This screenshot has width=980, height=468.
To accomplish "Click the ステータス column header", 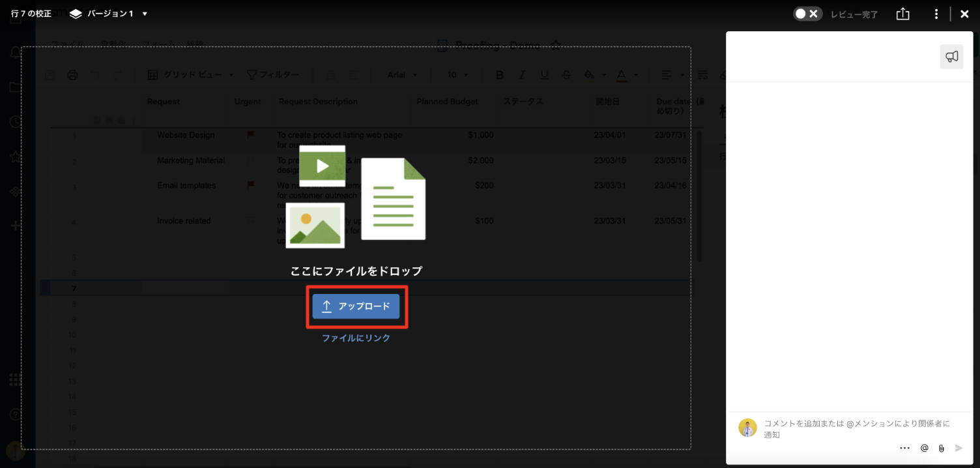I will [523, 102].
